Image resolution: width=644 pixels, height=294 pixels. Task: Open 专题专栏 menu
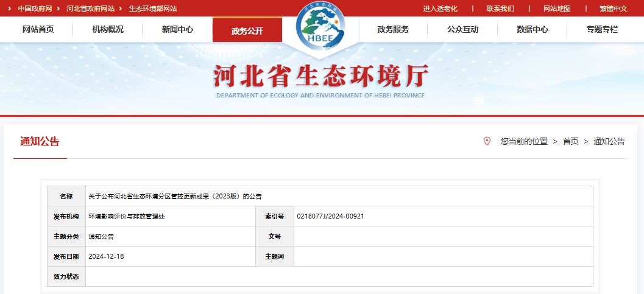602,30
